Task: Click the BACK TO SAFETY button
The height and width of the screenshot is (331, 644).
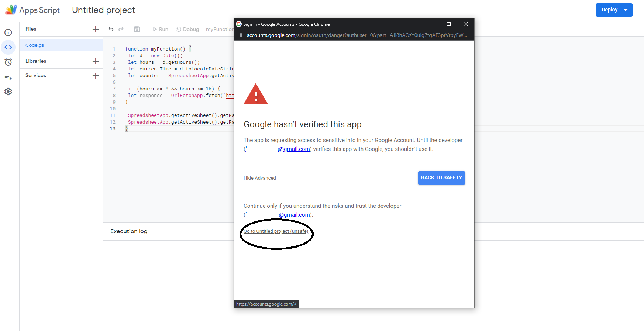Action: (441, 178)
